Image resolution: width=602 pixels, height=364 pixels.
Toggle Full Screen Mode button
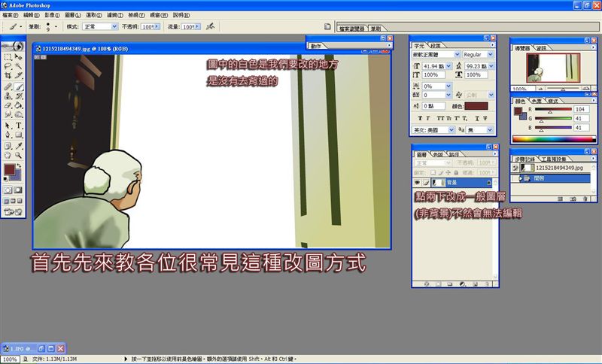[20, 201]
